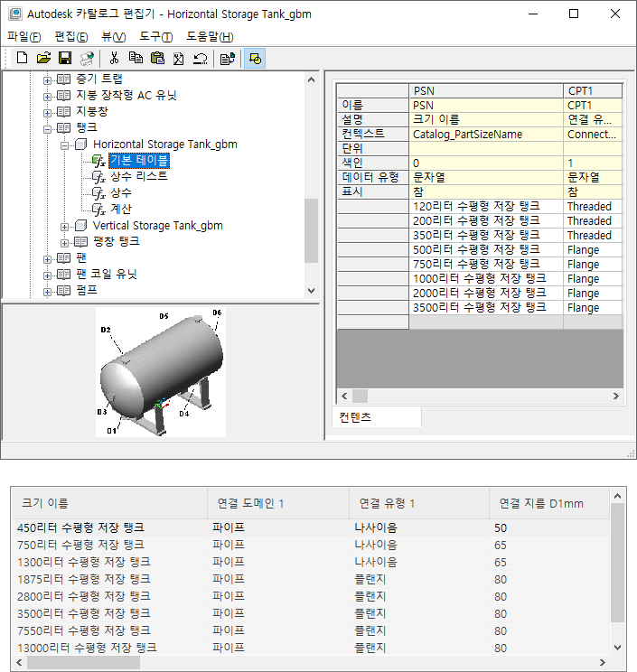This screenshot has height=672, width=637.
Task: Select the 계산 tree item
Action: pyautogui.click(x=121, y=210)
